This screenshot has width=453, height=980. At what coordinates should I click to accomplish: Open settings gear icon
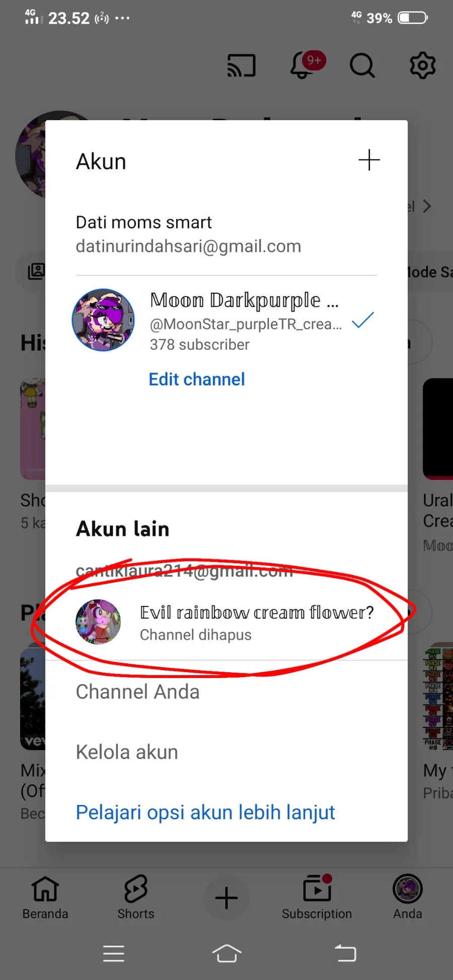click(423, 65)
